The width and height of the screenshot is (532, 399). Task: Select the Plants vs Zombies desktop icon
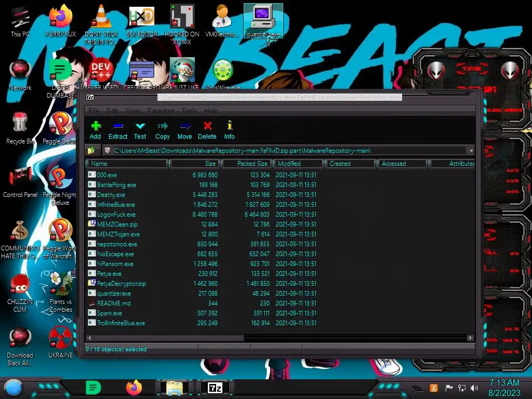click(61, 293)
